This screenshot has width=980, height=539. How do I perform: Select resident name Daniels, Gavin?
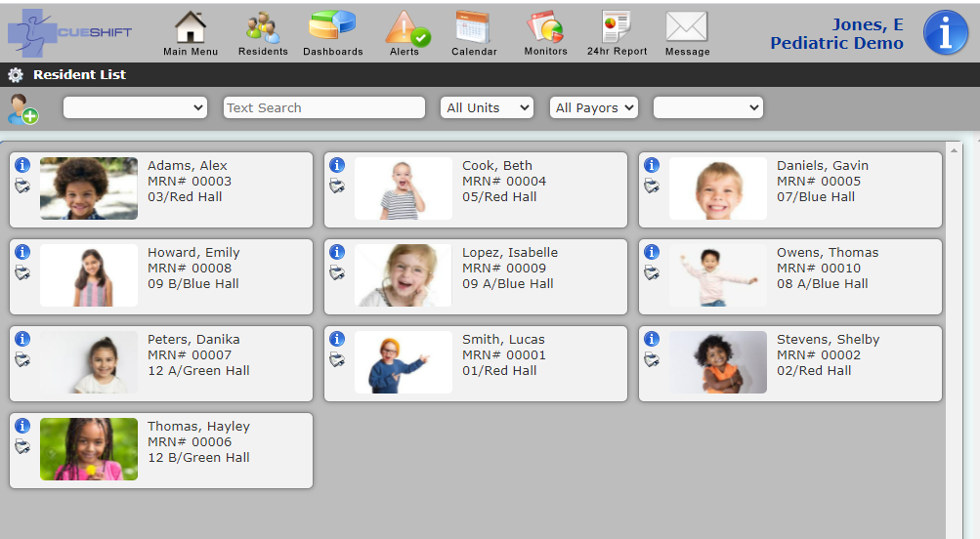823,166
